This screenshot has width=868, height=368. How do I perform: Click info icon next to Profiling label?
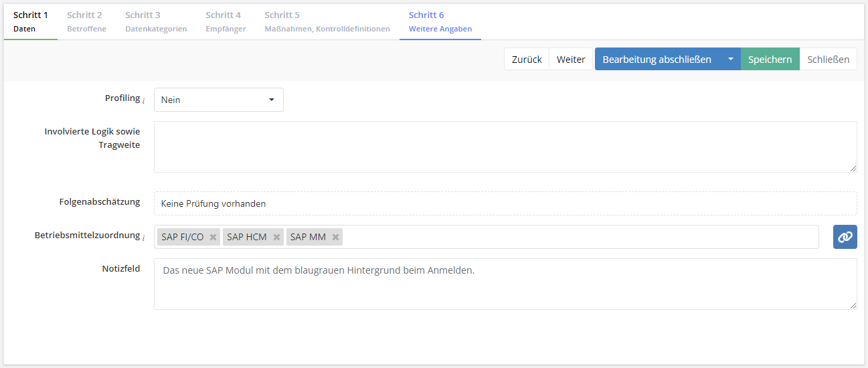(x=144, y=100)
